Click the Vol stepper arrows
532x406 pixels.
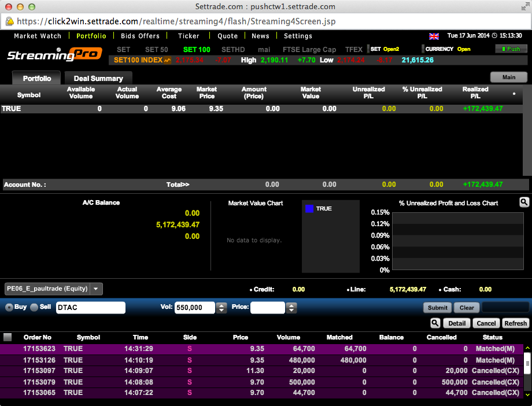tap(221, 308)
